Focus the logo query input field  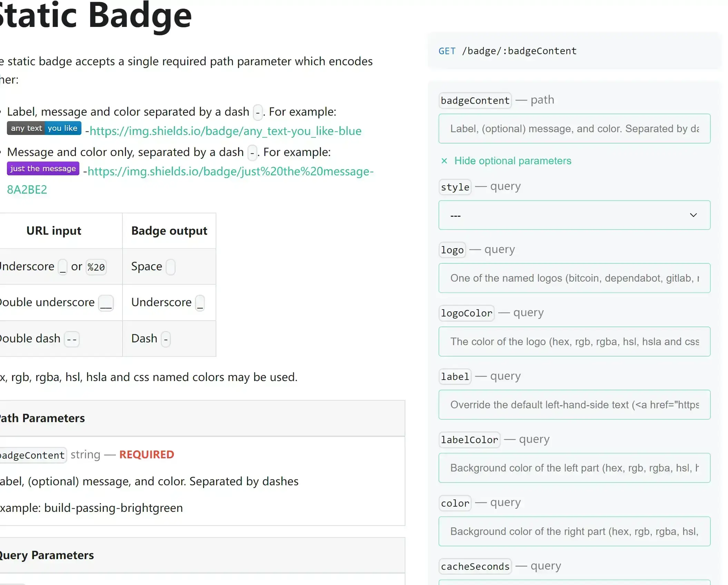pyautogui.click(x=574, y=278)
